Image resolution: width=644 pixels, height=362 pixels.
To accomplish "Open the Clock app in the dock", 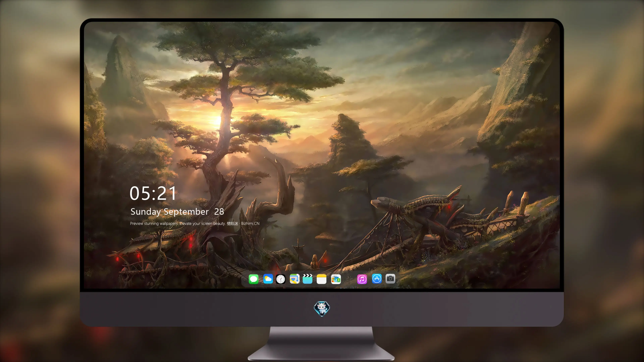I will [281, 279].
